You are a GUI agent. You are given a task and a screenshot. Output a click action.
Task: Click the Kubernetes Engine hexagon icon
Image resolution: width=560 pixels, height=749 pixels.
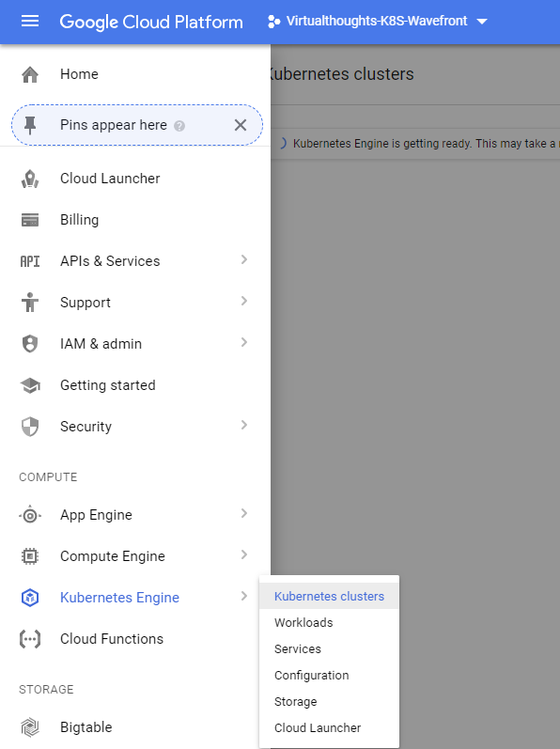pyautogui.click(x=30, y=598)
